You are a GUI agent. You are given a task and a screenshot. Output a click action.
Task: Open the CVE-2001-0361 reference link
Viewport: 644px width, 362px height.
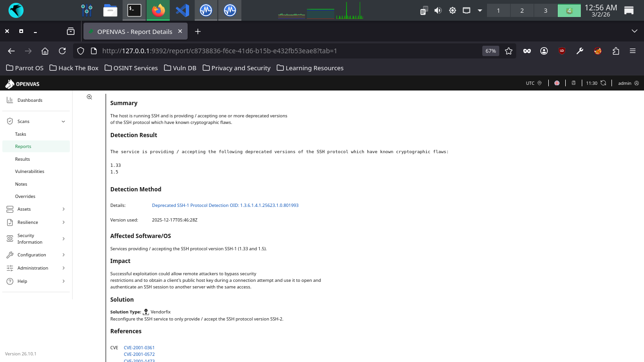(x=139, y=348)
